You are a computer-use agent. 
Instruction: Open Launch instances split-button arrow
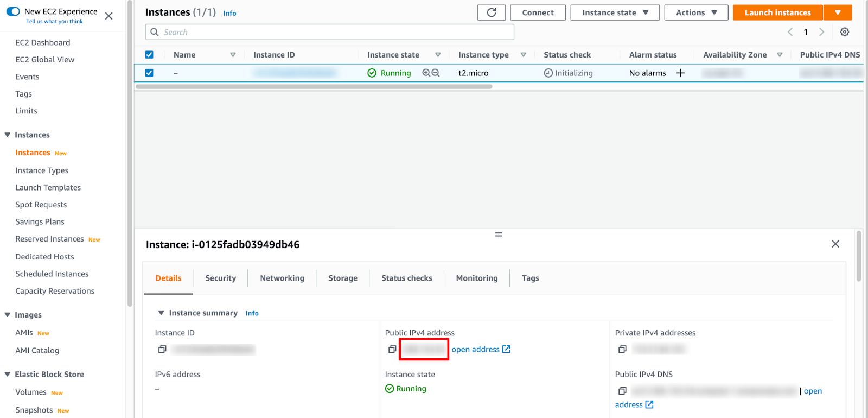pos(838,12)
